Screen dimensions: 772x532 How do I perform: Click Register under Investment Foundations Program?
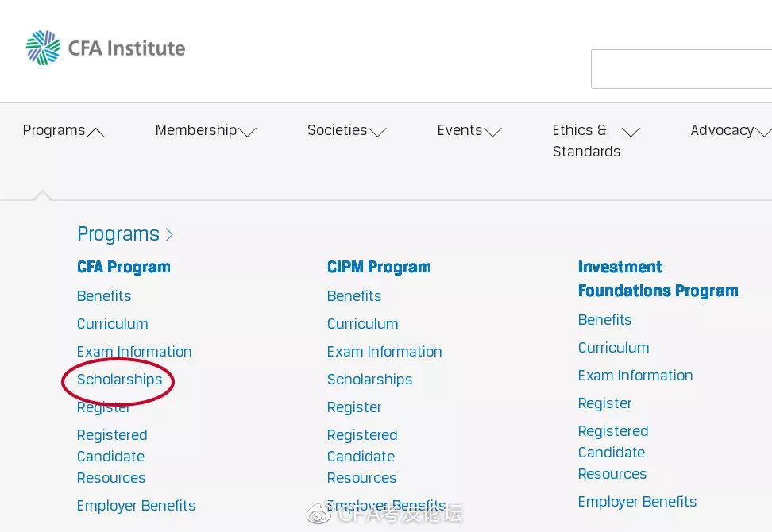pos(604,403)
